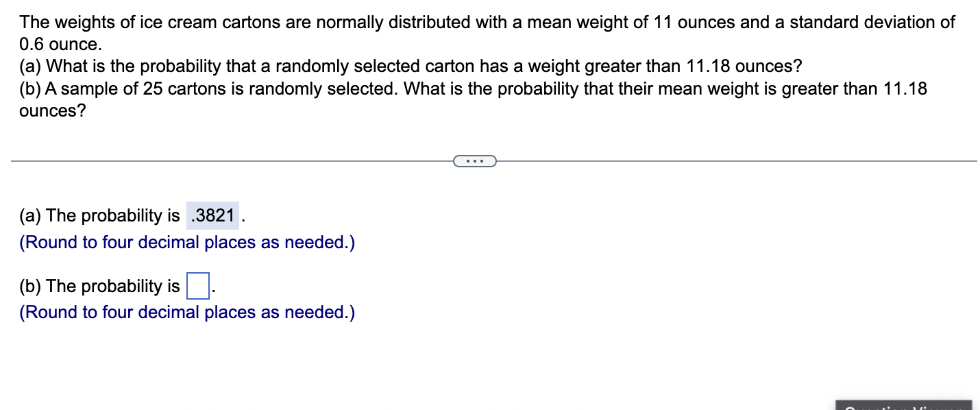This screenshot has width=980, height=410.
Task: Click the rounding instruction under part (b)
Action: coord(186,313)
